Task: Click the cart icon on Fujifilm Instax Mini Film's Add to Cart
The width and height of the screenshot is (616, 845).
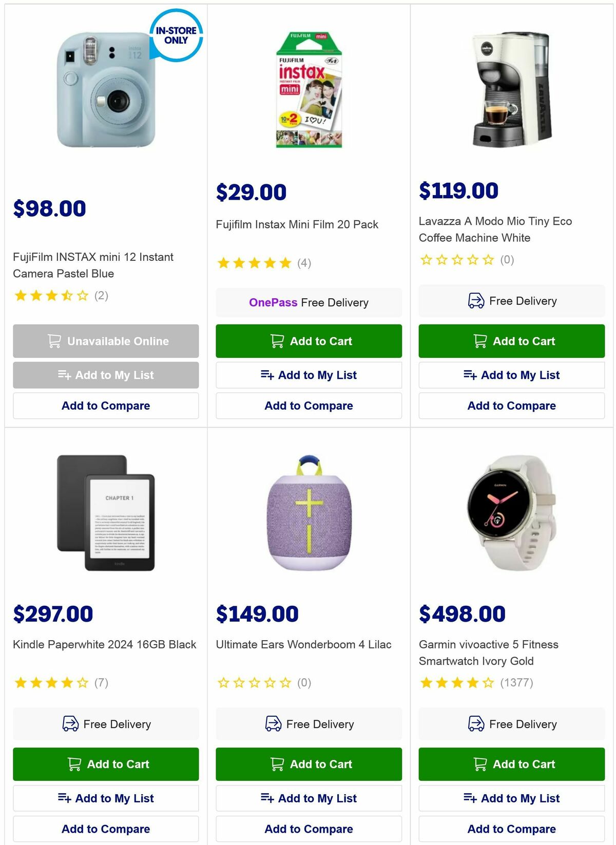Action: click(x=277, y=340)
